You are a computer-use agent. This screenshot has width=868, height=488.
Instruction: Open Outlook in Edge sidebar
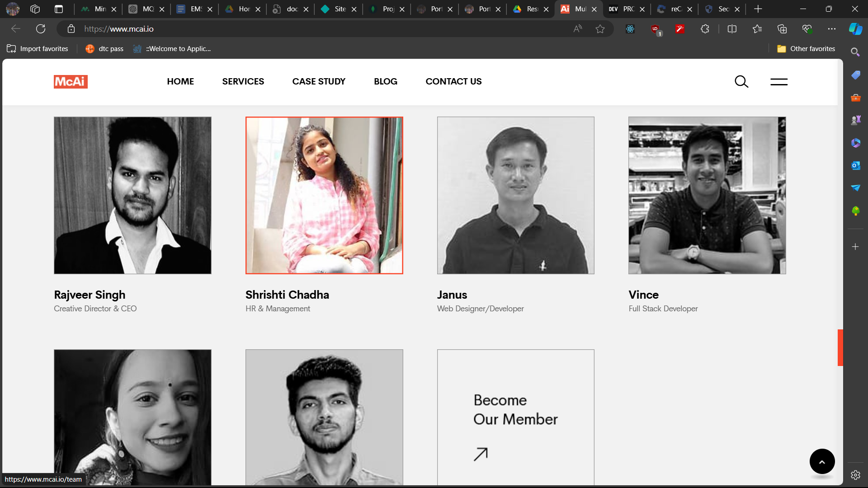tap(855, 165)
